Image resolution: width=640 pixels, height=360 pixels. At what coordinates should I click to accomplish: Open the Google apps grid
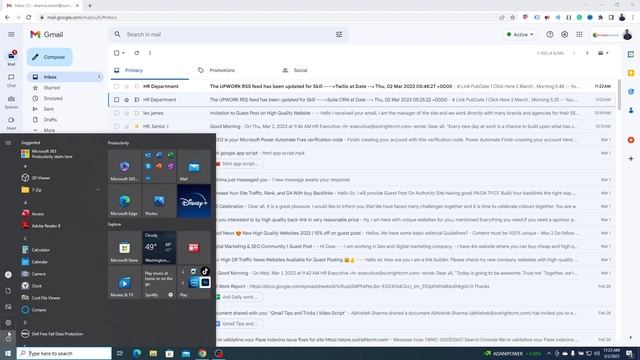579,35
